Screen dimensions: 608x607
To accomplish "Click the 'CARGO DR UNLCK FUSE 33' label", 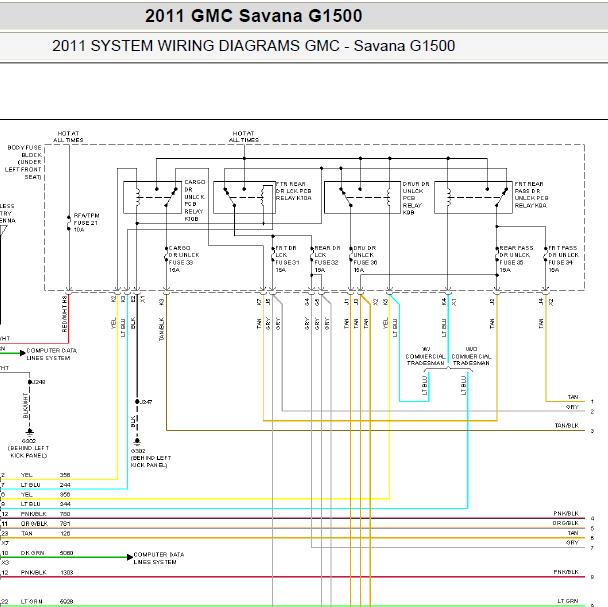I will tap(183, 259).
